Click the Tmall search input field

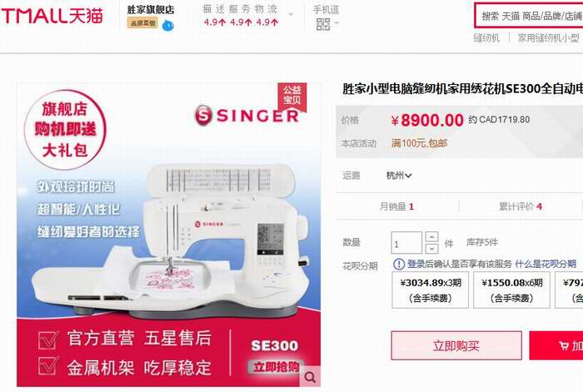click(x=529, y=16)
